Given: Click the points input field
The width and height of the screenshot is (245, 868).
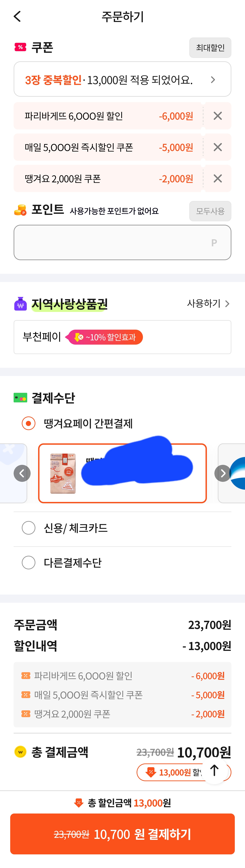Looking at the screenshot, I should coord(122,242).
